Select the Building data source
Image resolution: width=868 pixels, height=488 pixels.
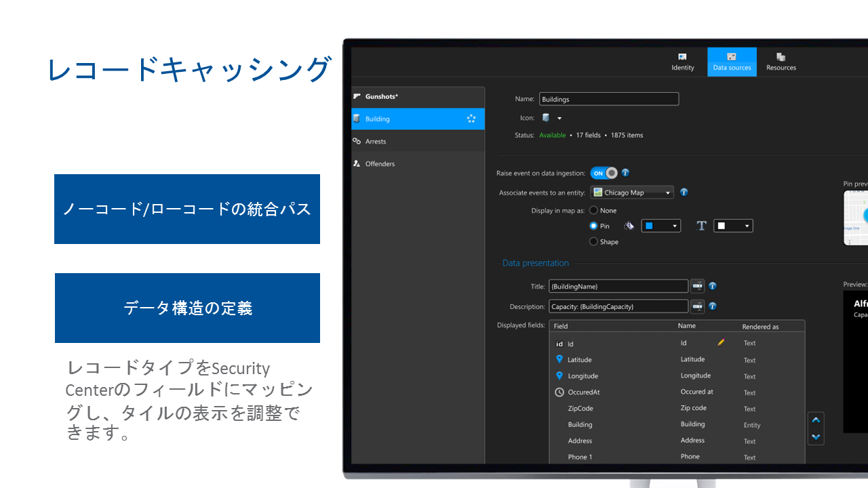(418, 119)
